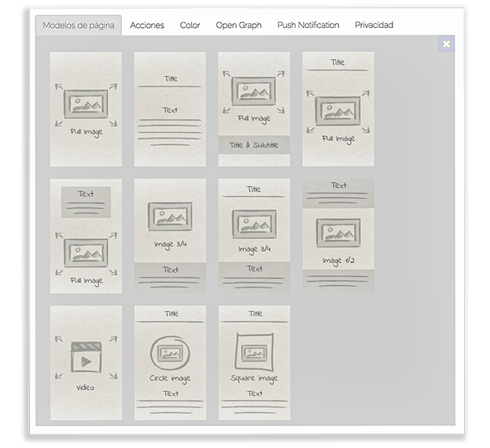Close the page models panel with X
490x448 pixels.
[446, 44]
